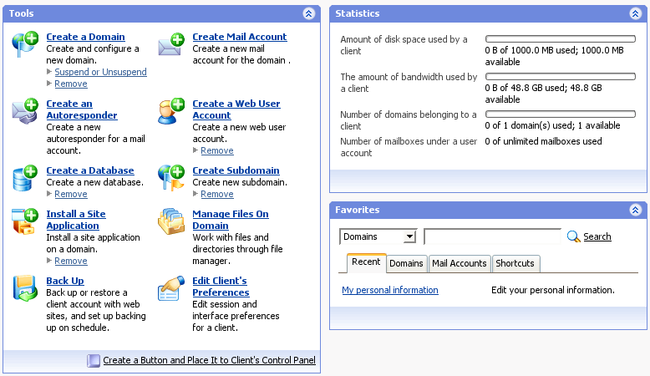Image resolution: width=650 pixels, height=376 pixels.
Task: Click the text 'Edit your personal information.'
Action: (x=553, y=290)
